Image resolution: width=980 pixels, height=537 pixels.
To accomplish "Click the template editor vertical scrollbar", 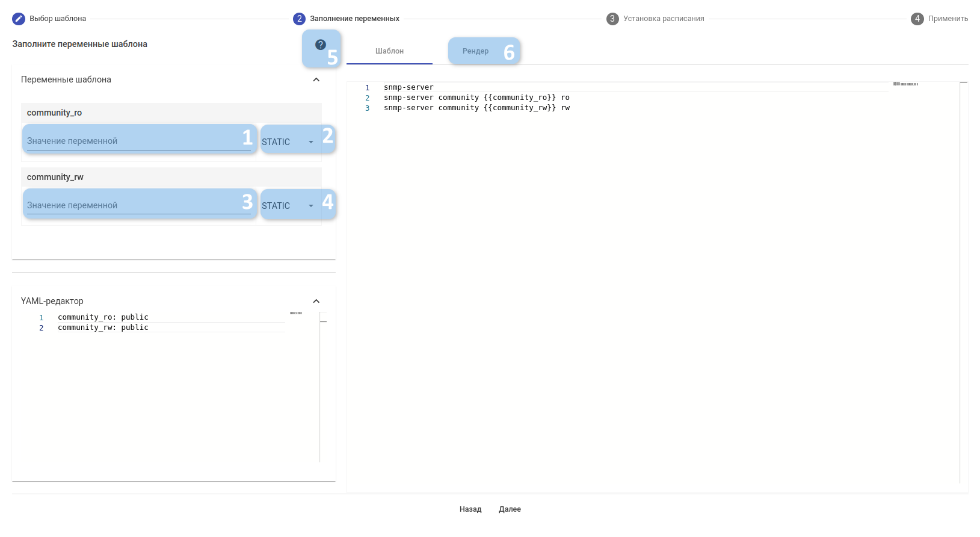I will tap(964, 282).
